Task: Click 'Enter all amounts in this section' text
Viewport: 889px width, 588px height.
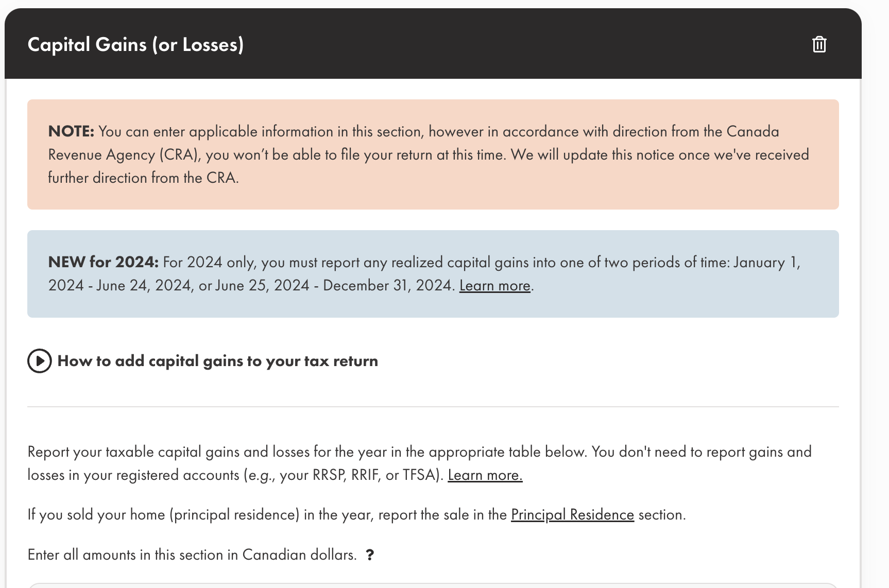Action: point(134,555)
